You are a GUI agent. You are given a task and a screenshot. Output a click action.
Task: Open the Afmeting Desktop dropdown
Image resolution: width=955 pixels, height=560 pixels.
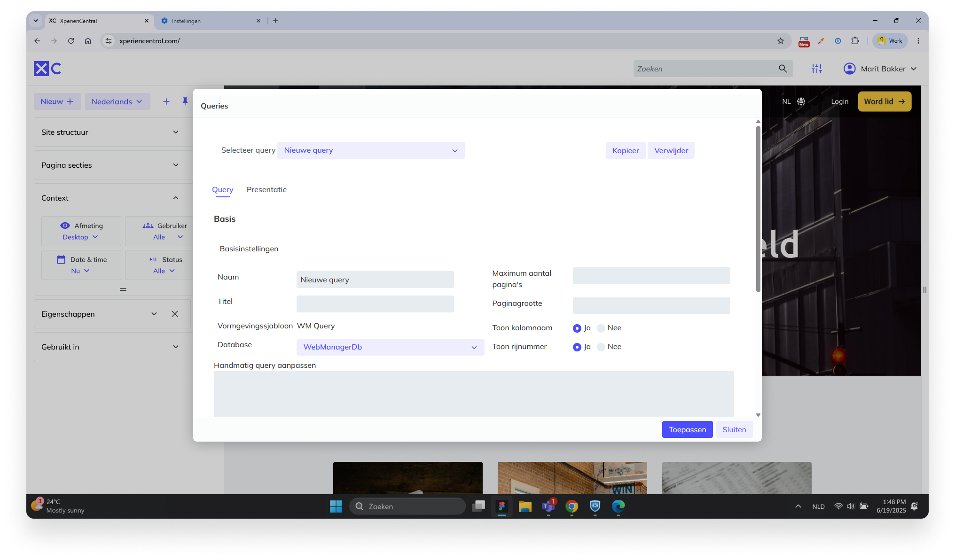(81, 237)
